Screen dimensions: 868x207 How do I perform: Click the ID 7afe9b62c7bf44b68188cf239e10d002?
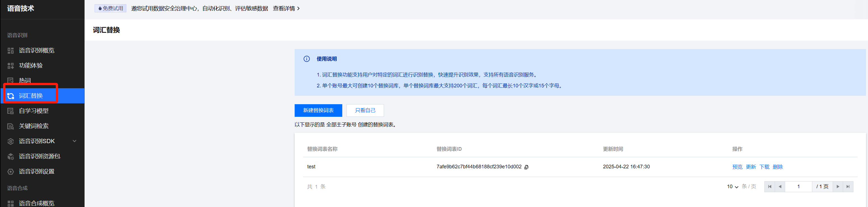(479, 167)
